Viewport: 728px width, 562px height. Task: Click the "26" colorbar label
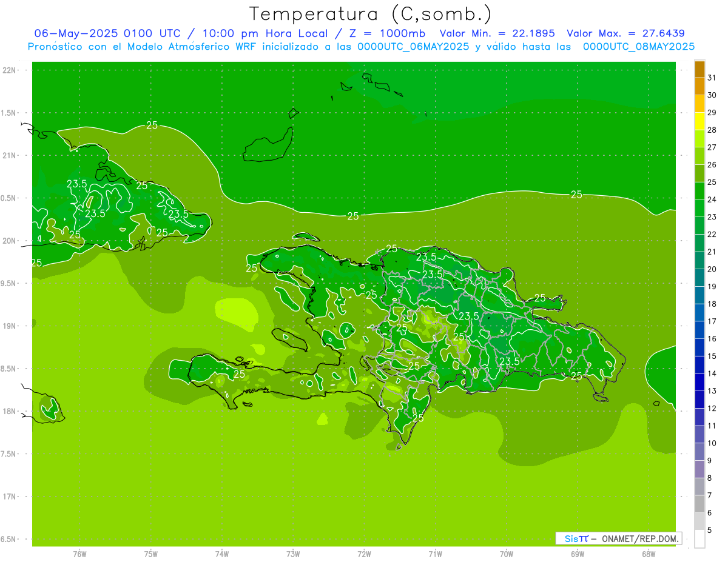point(712,164)
